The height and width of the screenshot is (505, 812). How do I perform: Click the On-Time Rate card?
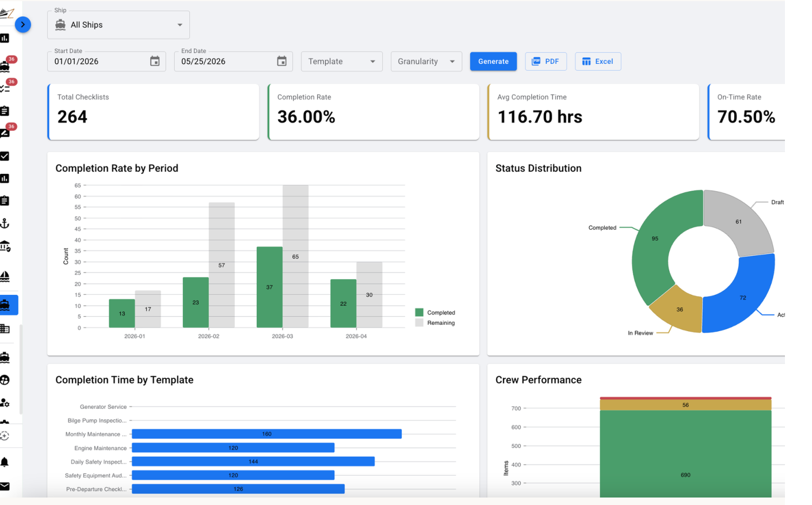coord(746,112)
